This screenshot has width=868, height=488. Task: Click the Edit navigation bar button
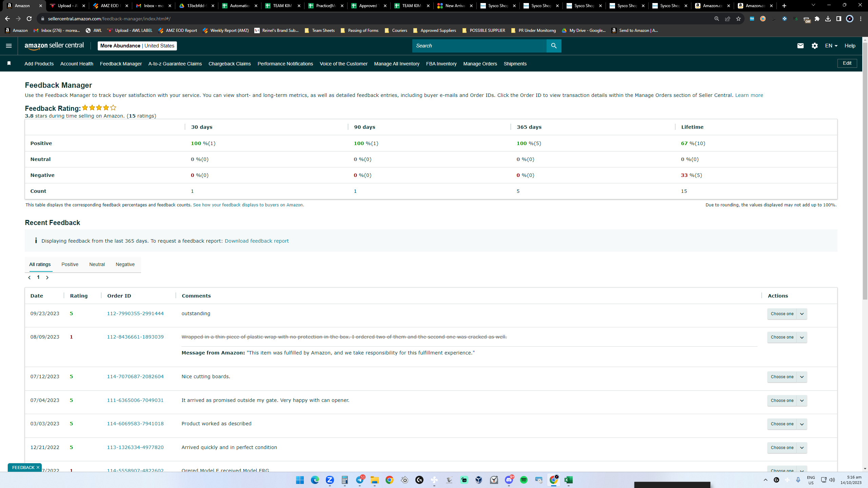click(847, 63)
